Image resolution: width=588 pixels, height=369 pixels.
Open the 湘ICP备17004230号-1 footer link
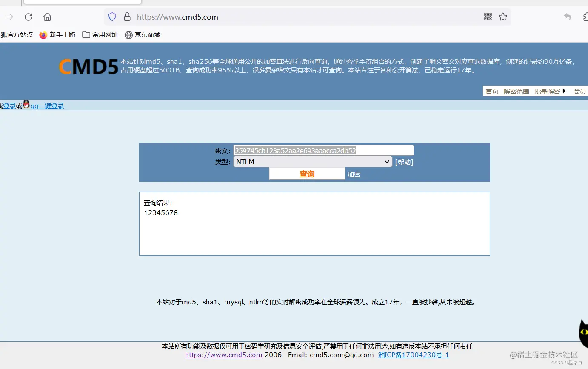[x=414, y=355]
